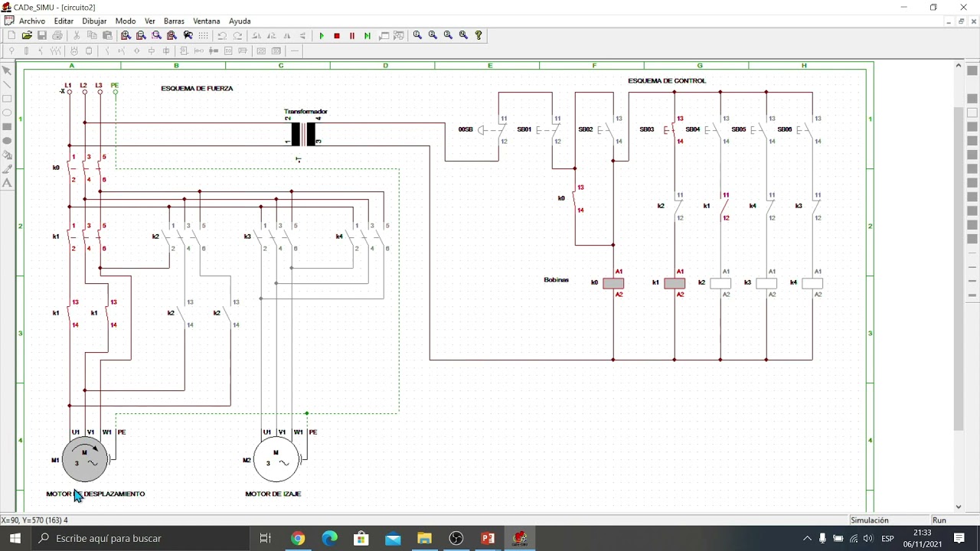Pause the running simulation
980x551 pixels.
point(352,35)
